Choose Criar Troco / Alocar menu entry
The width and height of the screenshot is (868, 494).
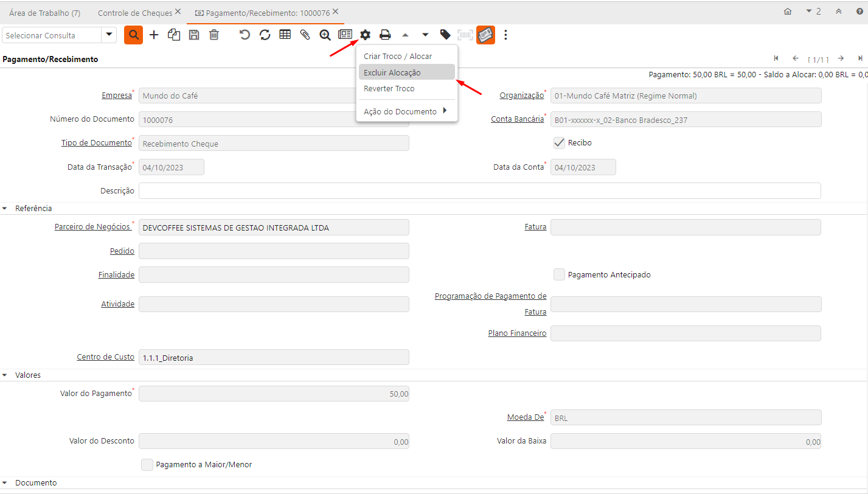pyautogui.click(x=398, y=56)
